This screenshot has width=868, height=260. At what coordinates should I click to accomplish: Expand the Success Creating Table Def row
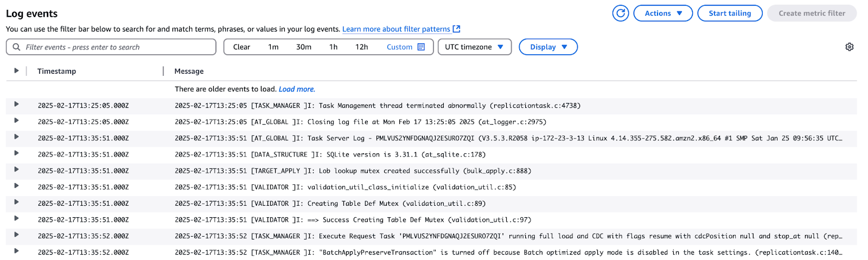coord(16,218)
